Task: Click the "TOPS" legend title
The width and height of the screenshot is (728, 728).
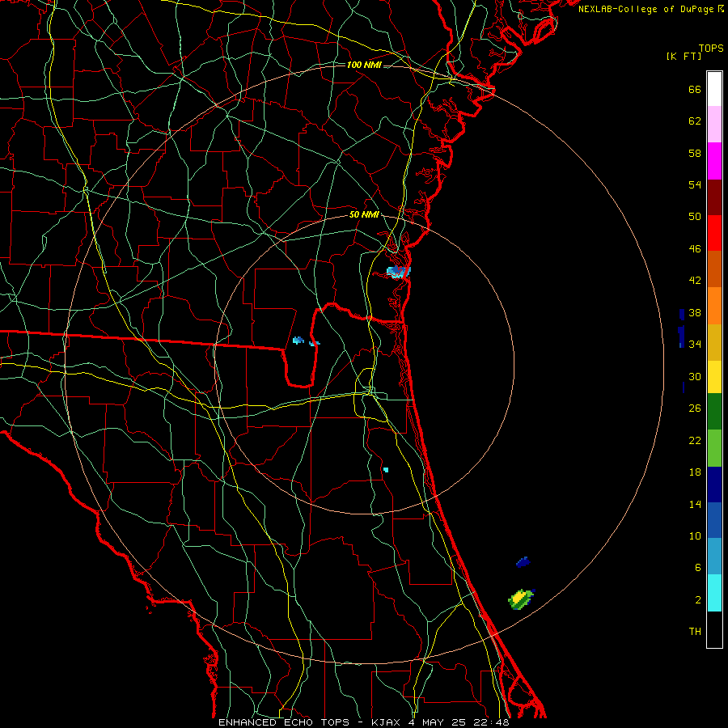Action: click(711, 48)
